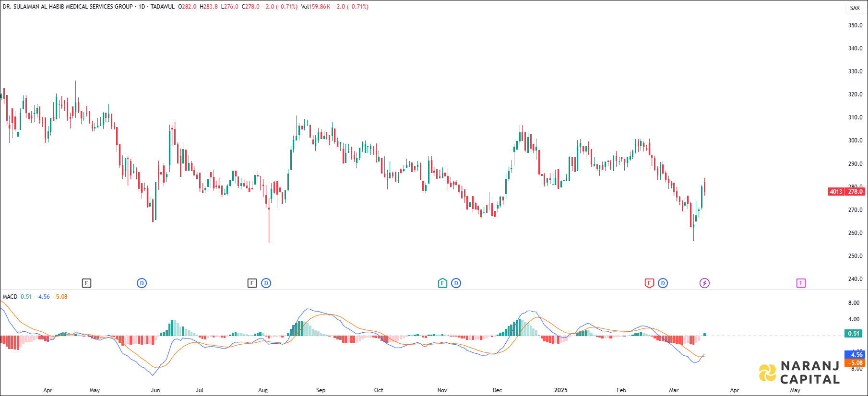Click the MACD legend blue value −4.56
Image resolution: width=868 pixels, height=396 pixels.
point(43,297)
